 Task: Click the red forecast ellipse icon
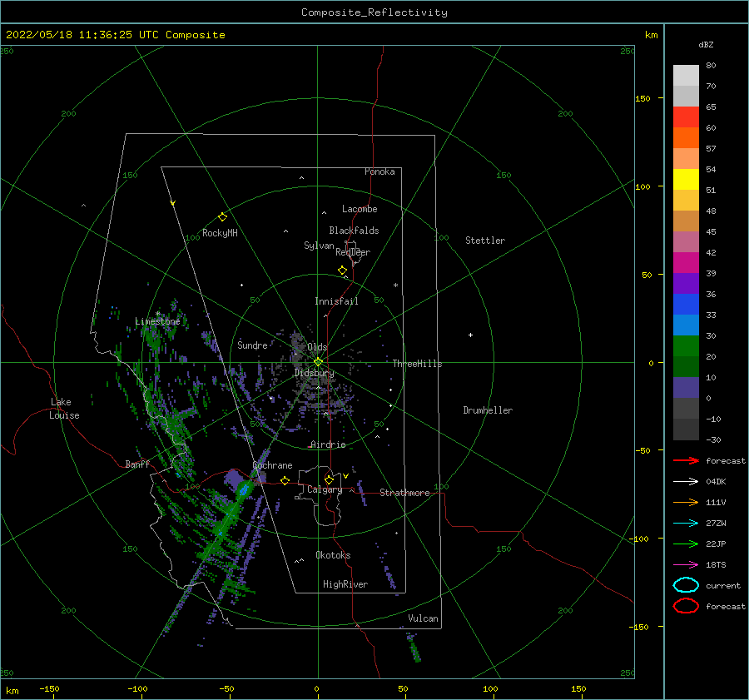[686, 606]
